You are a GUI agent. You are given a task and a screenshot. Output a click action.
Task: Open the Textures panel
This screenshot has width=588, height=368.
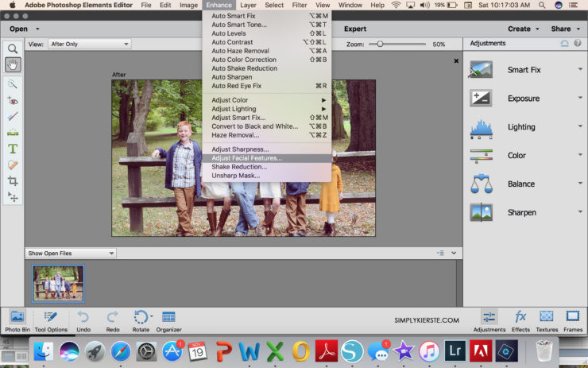point(547,321)
